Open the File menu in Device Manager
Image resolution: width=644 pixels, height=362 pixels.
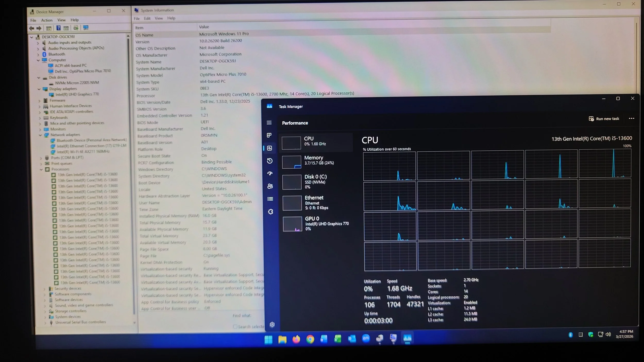tap(33, 20)
